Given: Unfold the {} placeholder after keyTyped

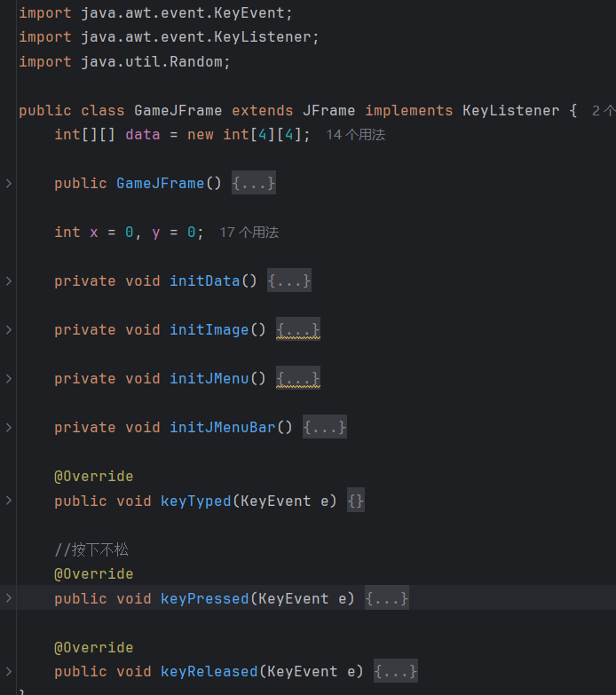Looking at the screenshot, I should (356, 501).
